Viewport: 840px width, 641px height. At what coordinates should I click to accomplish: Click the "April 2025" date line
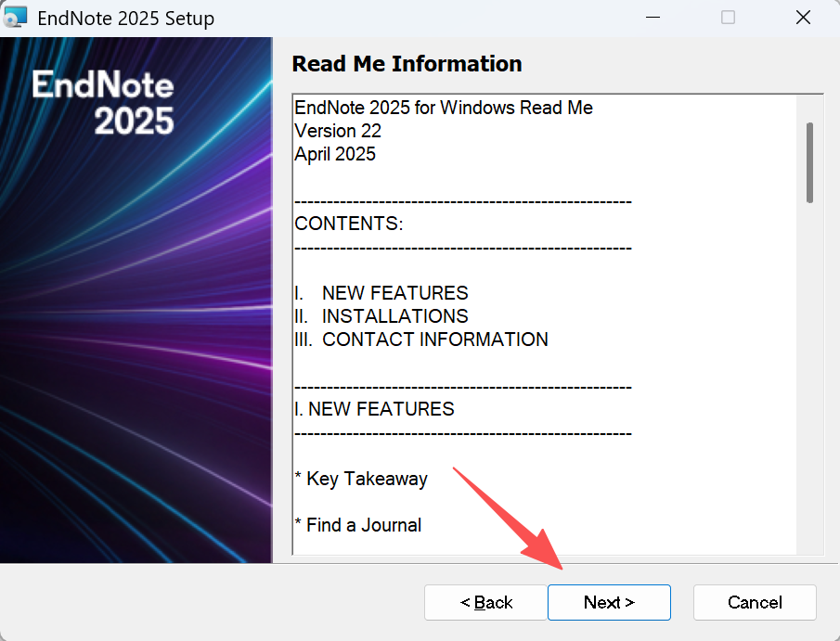(x=335, y=154)
